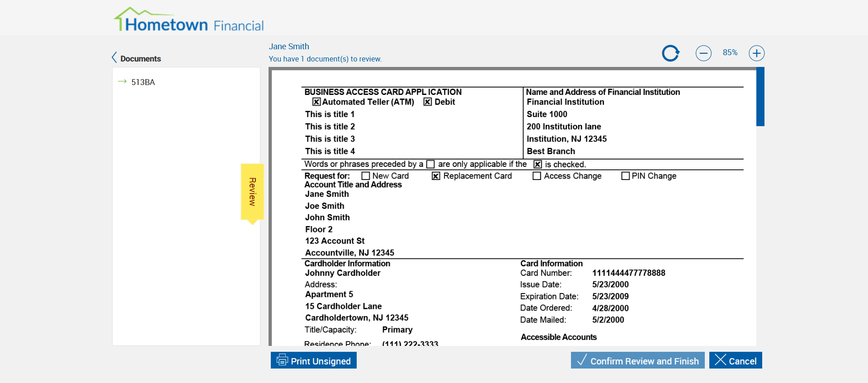Go back using the Documents chevron
The width and height of the screenshot is (868, 383).
click(x=114, y=57)
